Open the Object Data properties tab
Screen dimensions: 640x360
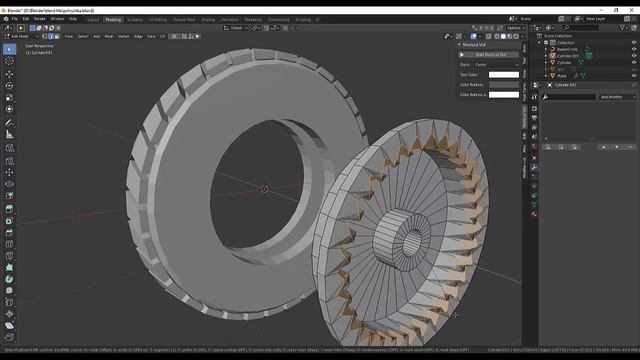coord(534,204)
